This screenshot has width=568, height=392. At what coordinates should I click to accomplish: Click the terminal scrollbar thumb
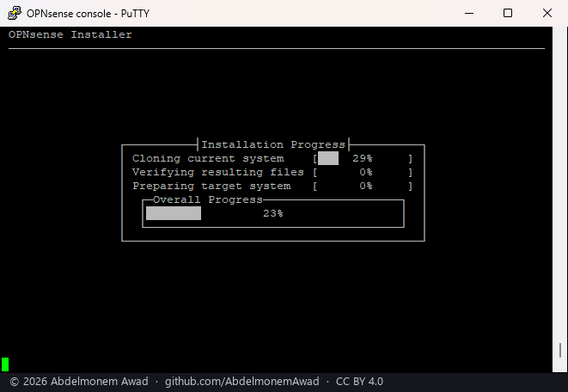pyautogui.click(x=560, y=351)
